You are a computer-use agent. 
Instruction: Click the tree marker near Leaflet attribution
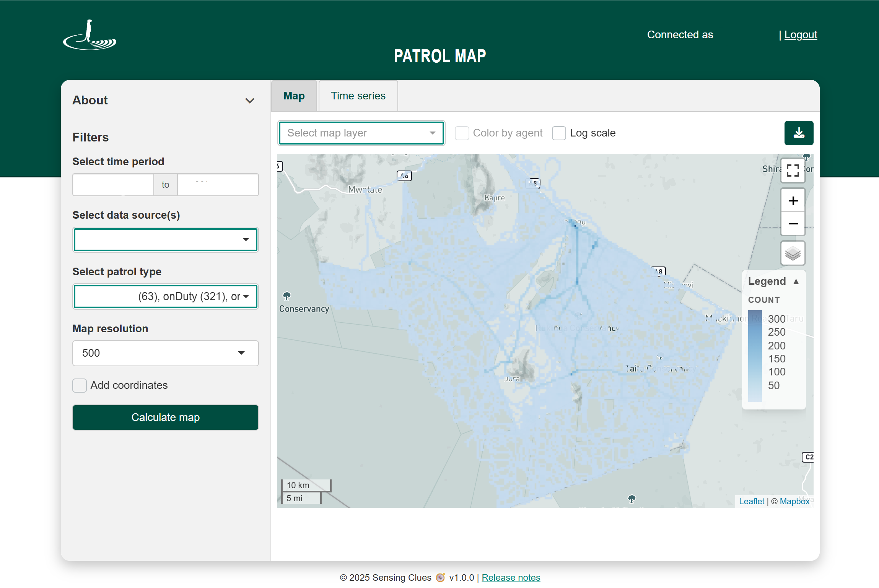(632, 499)
